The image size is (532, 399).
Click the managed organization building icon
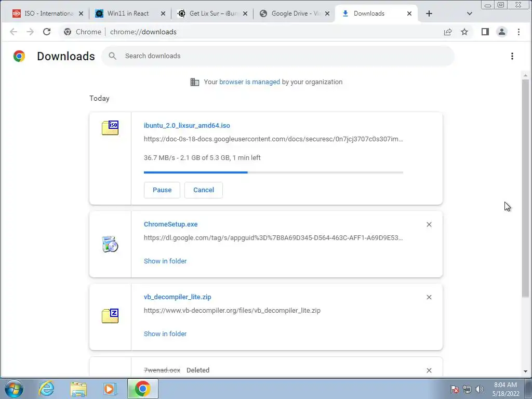coord(195,82)
